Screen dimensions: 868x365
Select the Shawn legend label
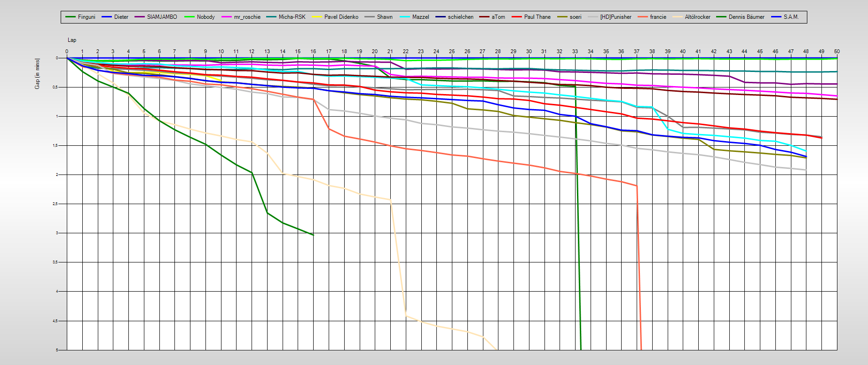point(384,17)
